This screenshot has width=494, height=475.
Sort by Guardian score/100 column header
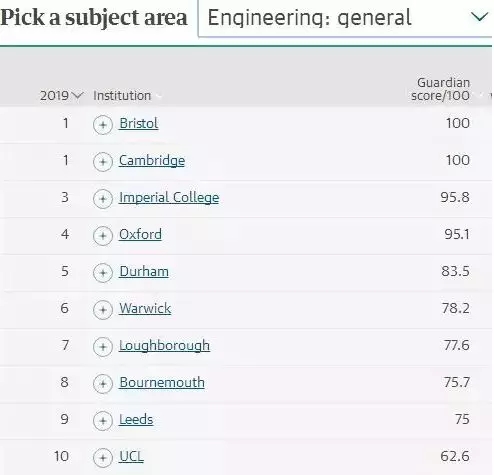pyautogui.click(x=440, y=89)
